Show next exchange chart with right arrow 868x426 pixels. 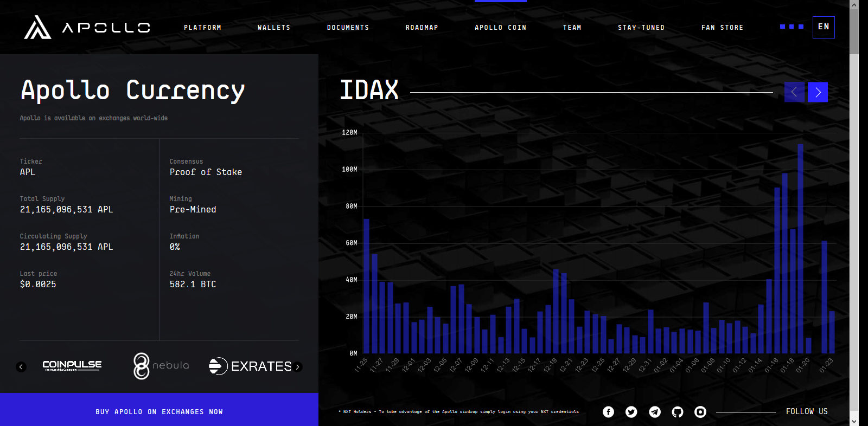818,92
